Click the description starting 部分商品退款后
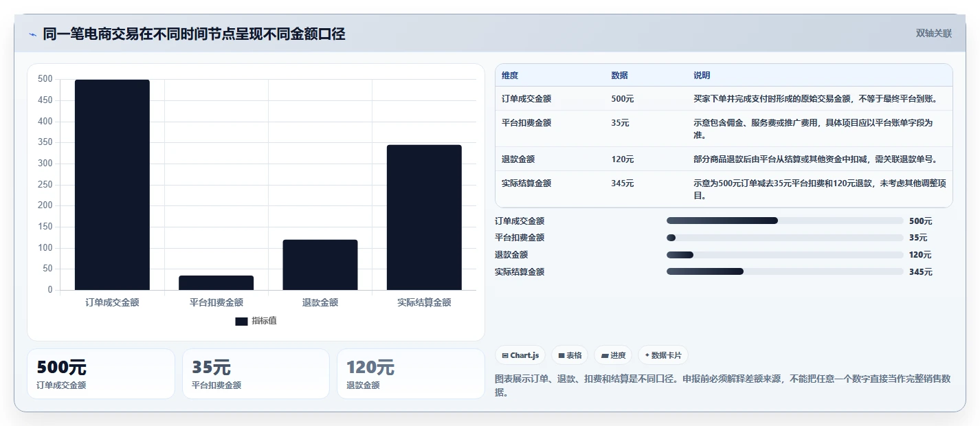The height and width of the screenshot is (426, 980). click(x=815, y=159)
